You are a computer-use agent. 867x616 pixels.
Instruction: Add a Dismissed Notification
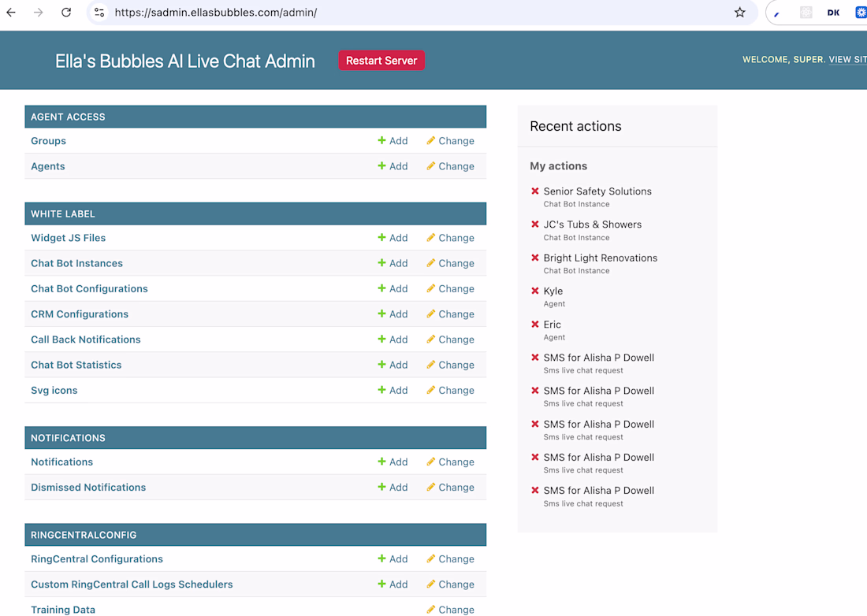(x=393, y=488)
